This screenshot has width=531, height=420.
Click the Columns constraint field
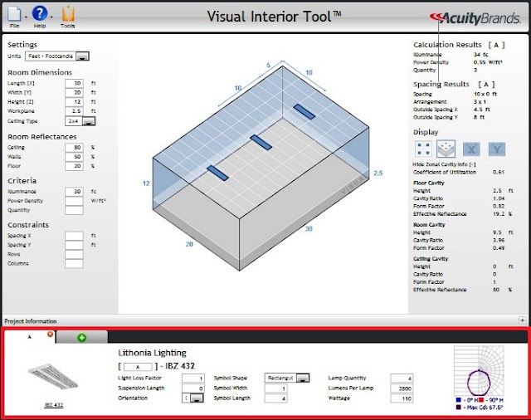74,263
